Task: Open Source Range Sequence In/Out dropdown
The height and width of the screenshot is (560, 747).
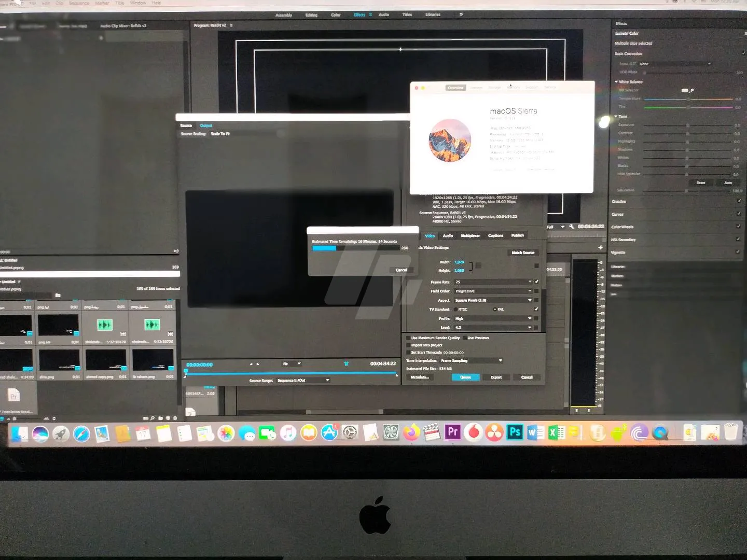Action: (x=303, y=380)
